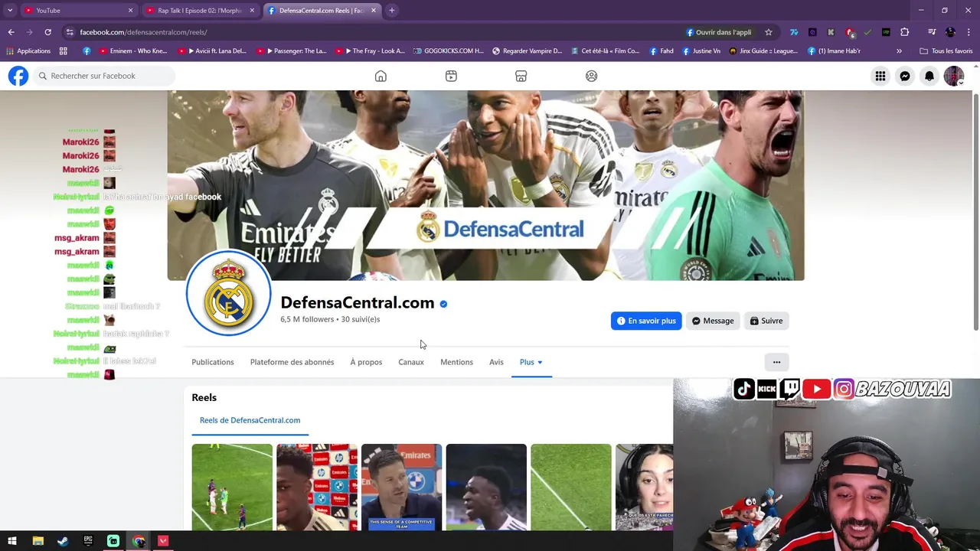Click Ouvrir dans l'appli button
This screenshot has width=980, height=551.
pyautogui.click(x=719, y=32)
